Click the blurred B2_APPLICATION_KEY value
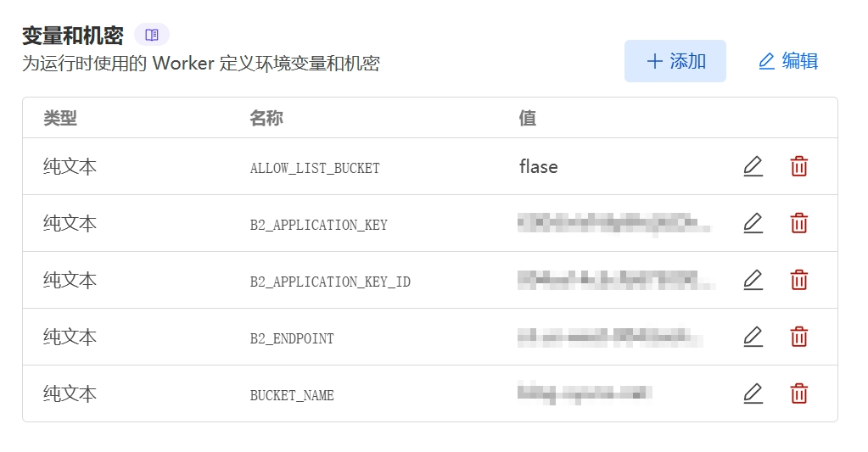Screen dimensions: 868x452 coord(614,224)
